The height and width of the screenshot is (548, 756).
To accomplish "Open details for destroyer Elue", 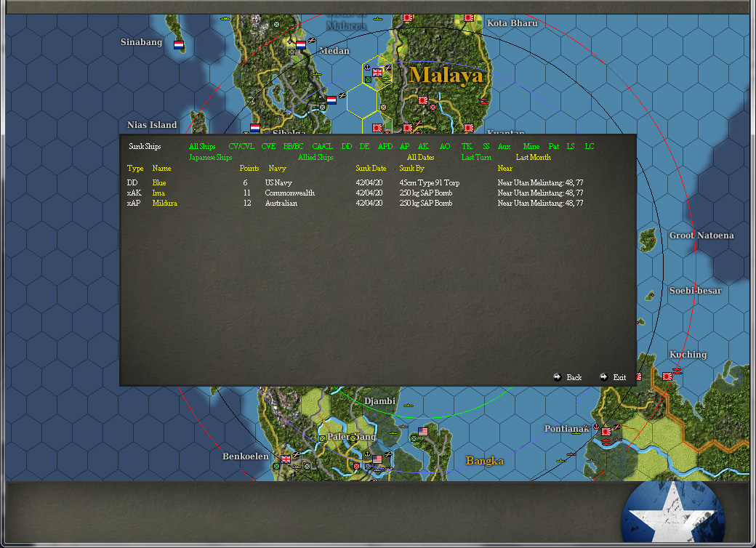I will point(158,183).
